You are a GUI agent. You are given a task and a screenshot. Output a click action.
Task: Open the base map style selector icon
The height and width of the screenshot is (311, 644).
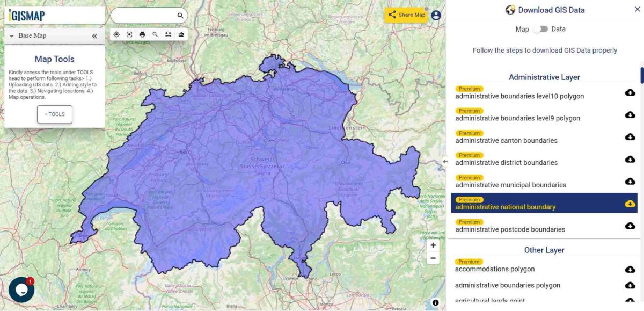tap(181, 34)
